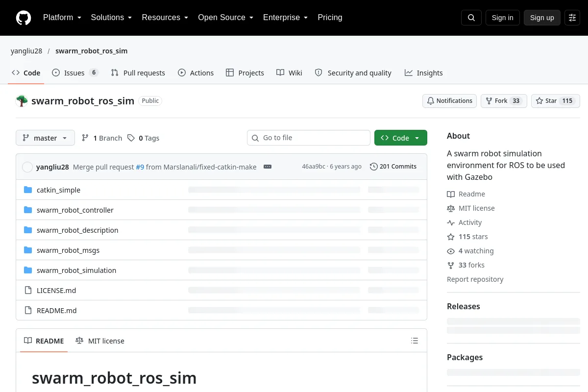Click the README.md file icon
The height and width of the screenshot is (392, 588).
[x=28, y=311]
